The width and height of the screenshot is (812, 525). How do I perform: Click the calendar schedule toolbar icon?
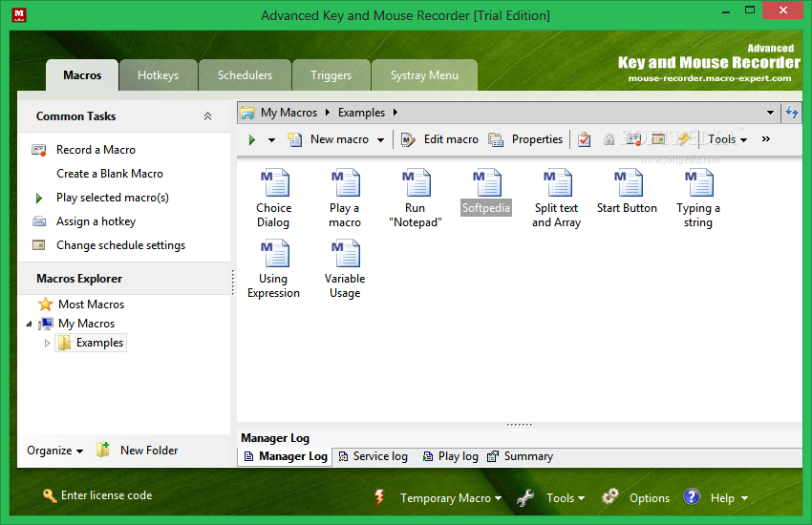tap(659, 138)
